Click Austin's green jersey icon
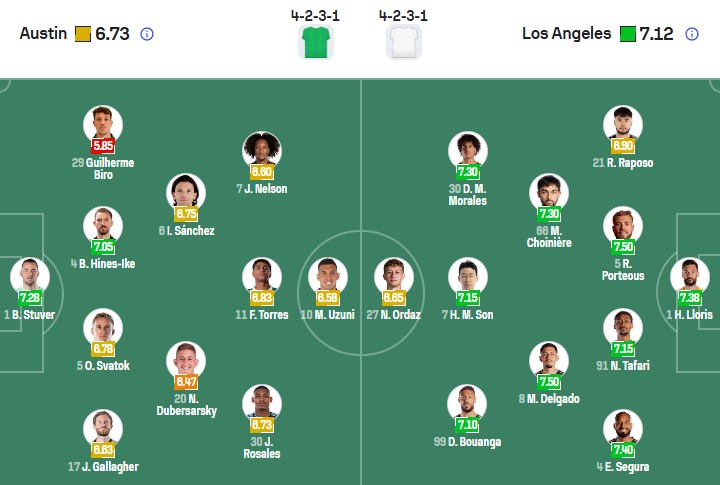 click(316, 43)
